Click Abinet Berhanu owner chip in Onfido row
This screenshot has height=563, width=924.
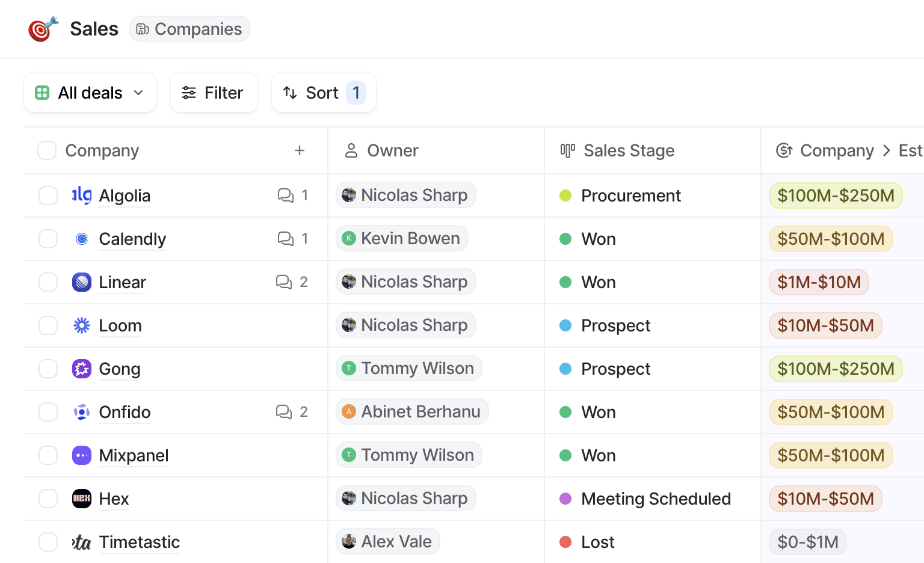pos(412,411)
